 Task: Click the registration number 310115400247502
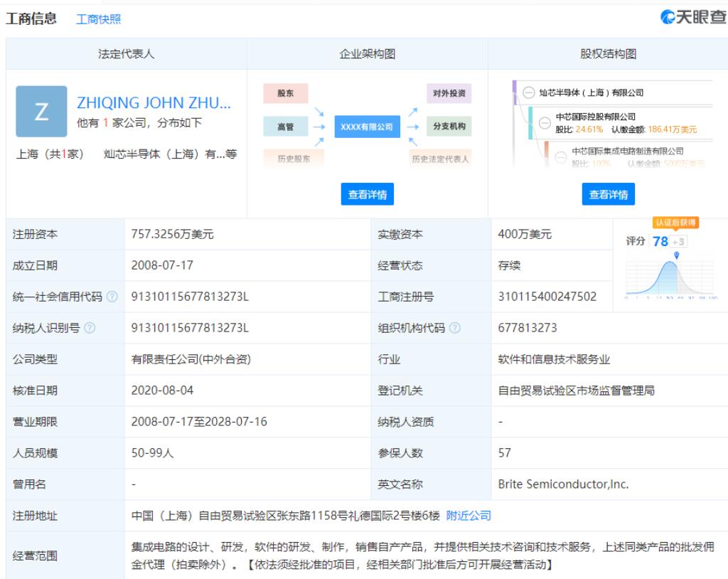point(547,297)
